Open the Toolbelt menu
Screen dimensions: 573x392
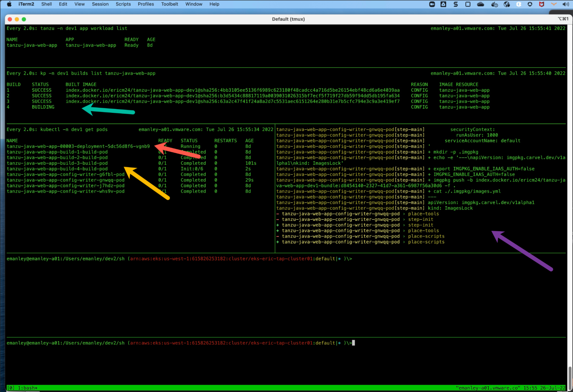[x=169, y=4]
